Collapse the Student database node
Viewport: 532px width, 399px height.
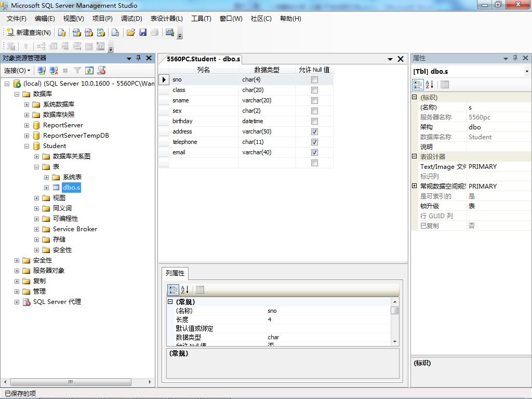pos(26,146)
